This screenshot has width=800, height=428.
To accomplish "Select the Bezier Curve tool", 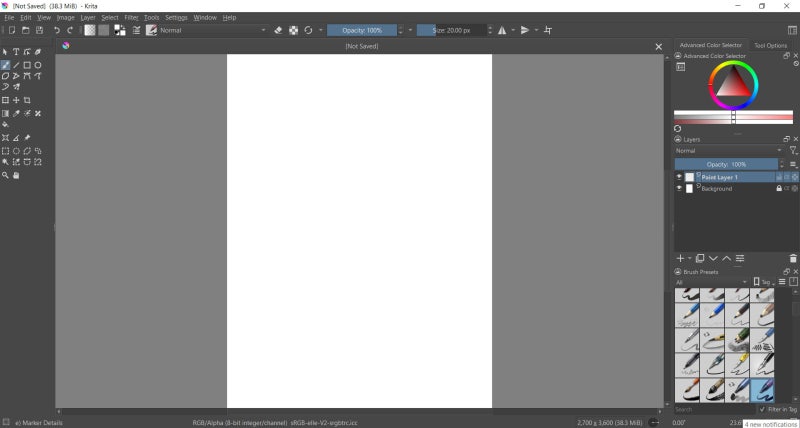I will 27,76.
